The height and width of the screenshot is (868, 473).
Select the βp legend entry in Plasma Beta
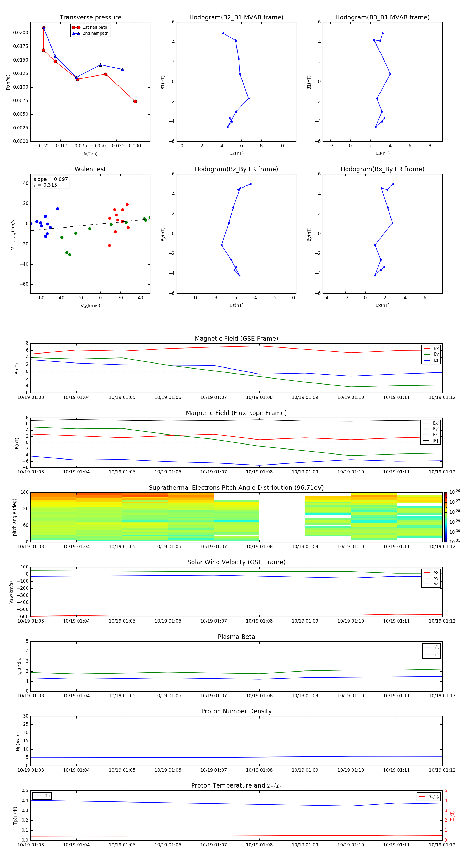pyautogui.click(x=431, y=647)
